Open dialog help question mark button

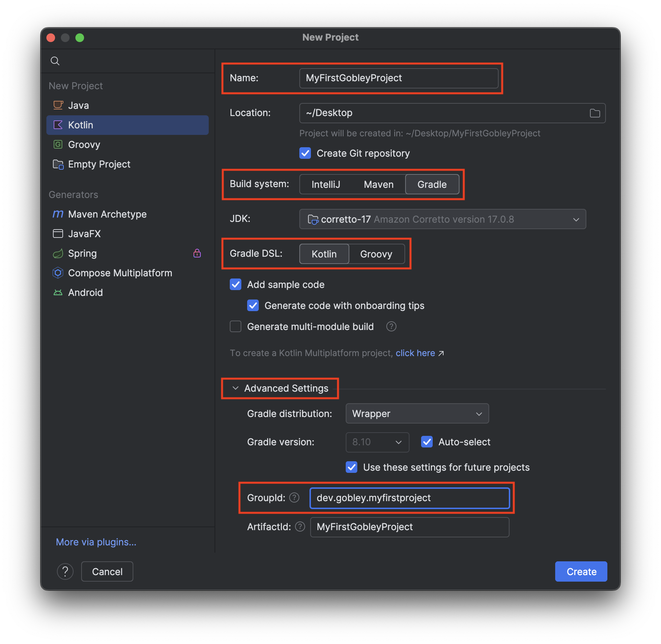coord(65,571)
